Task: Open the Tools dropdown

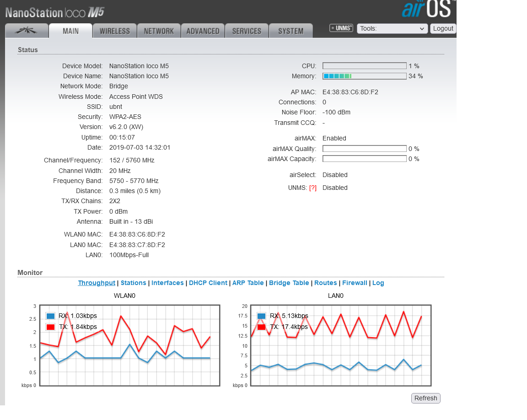Action: coord(392,28)
